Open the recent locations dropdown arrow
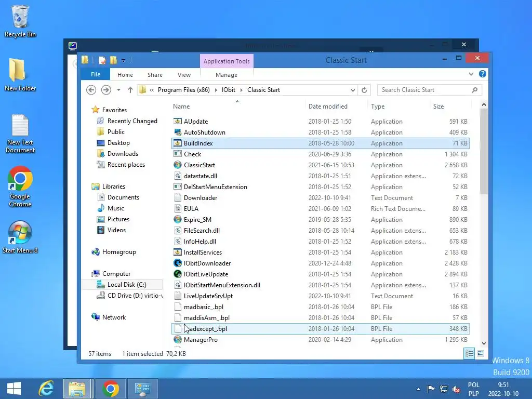Image resolution: width=532 pixels, height=399 pixels. (x=118, y=90)
